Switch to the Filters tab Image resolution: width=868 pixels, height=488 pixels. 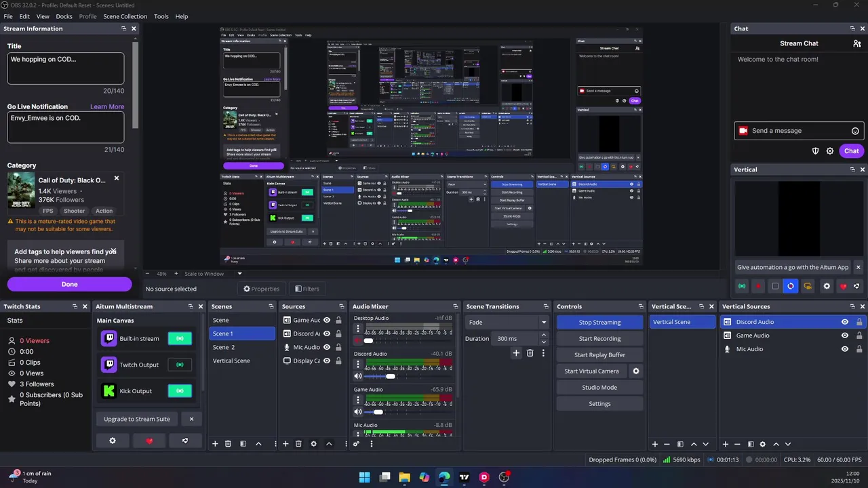coord(307,289)
